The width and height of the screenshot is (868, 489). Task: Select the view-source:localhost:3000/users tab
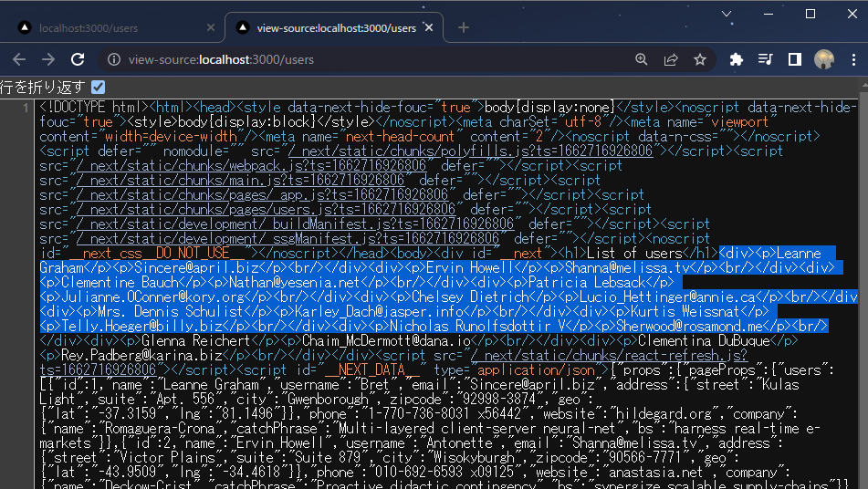click(334, 27)
